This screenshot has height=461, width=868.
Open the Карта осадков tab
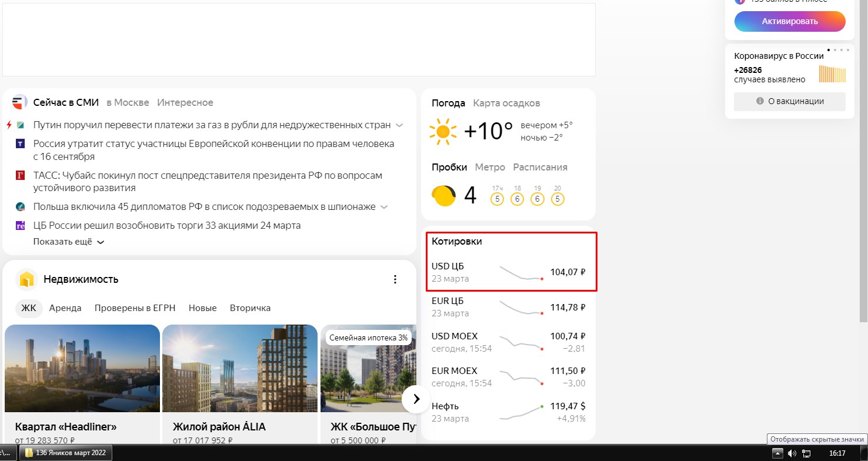click(506, 103)
